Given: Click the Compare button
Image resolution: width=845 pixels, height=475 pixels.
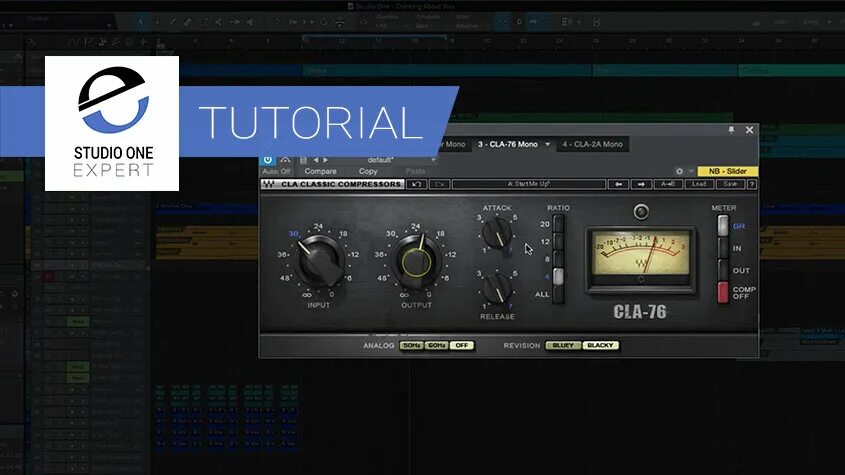Looking at the screenshot, I should (320, 171).
